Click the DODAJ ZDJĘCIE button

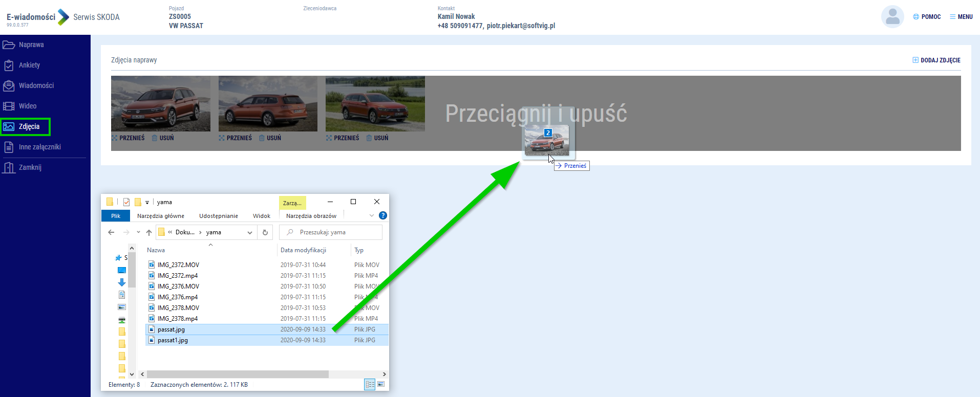[936, 60]
